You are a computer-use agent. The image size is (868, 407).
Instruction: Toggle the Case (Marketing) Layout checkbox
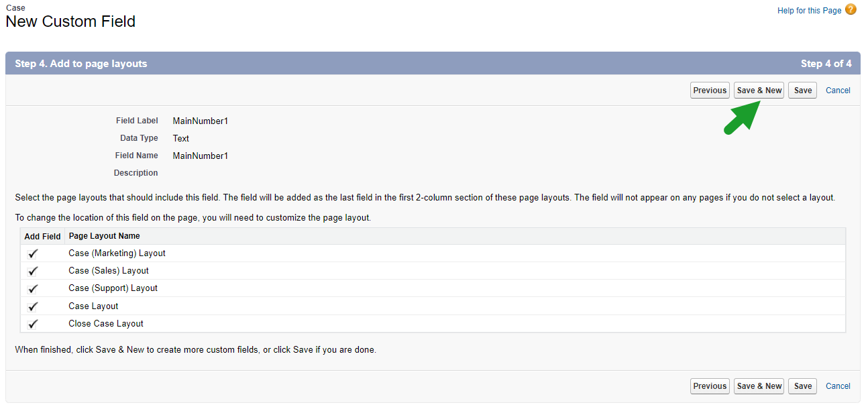tap(34, 253)
